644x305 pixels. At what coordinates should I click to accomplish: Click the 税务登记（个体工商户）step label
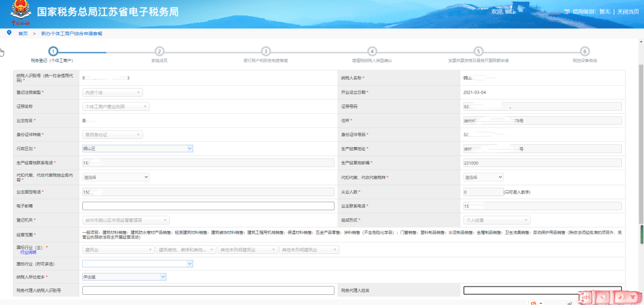pos(52,61)
